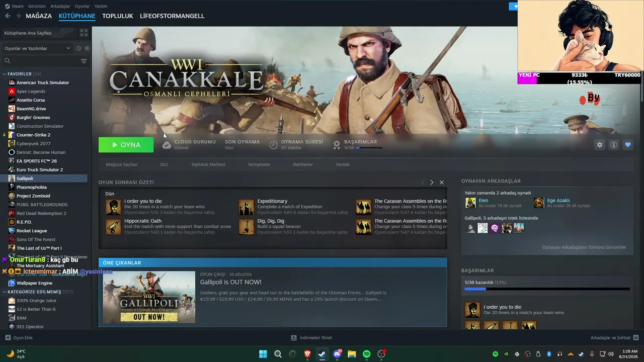Open the Arkadaşlar menu
Image resolution: width=644 pixels, height=362 pixels.
pos(60,6)
